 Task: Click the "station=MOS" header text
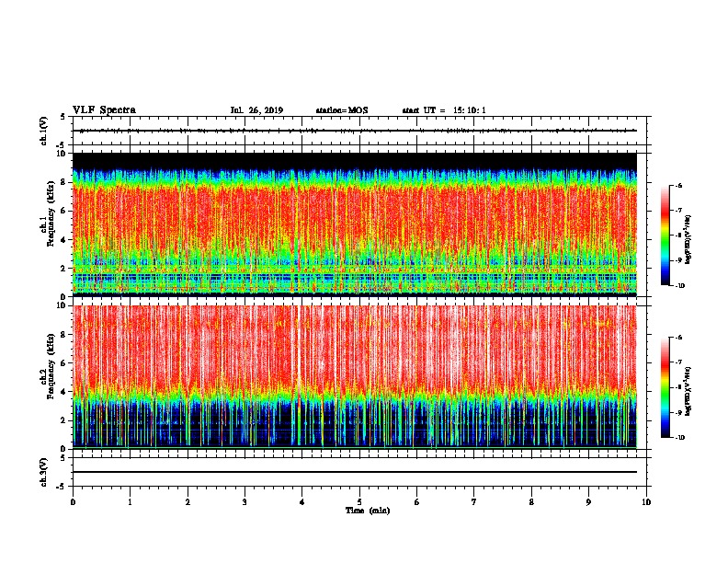[342, 110]
